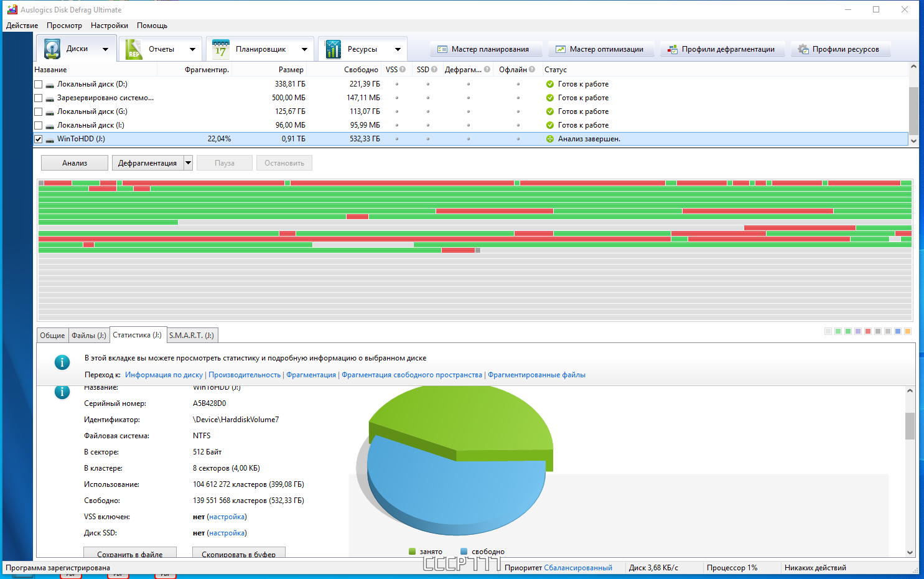This screenshot has width=924, height=579.
Task: Click the Scheduler calendar icon
Action: point(220,49)
